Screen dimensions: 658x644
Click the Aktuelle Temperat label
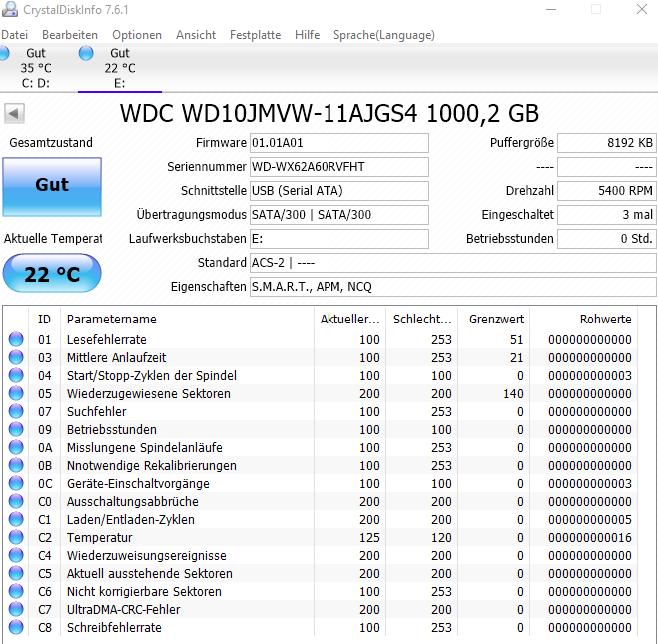pos(53,239)
